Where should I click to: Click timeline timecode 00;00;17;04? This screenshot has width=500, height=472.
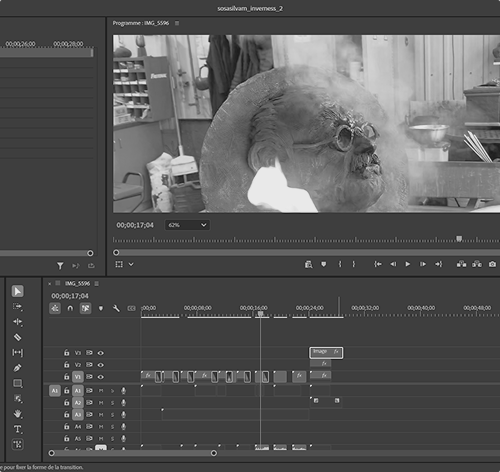coord(70,296)
